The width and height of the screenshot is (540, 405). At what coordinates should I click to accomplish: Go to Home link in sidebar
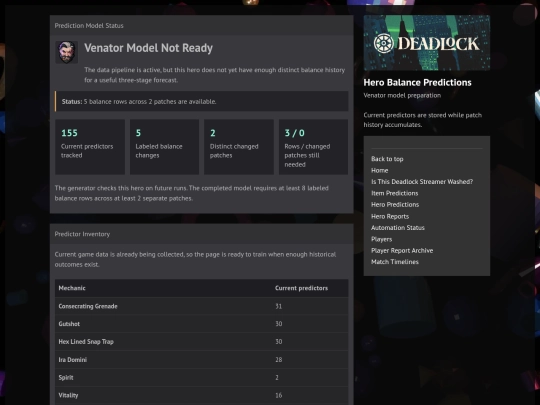380,170
